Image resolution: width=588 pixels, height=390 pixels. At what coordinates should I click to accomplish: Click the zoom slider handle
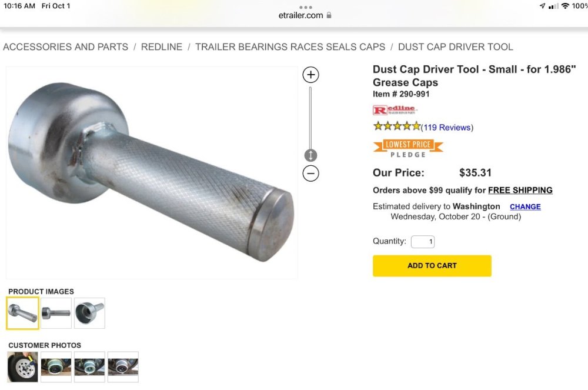click(x=310, y=155)
